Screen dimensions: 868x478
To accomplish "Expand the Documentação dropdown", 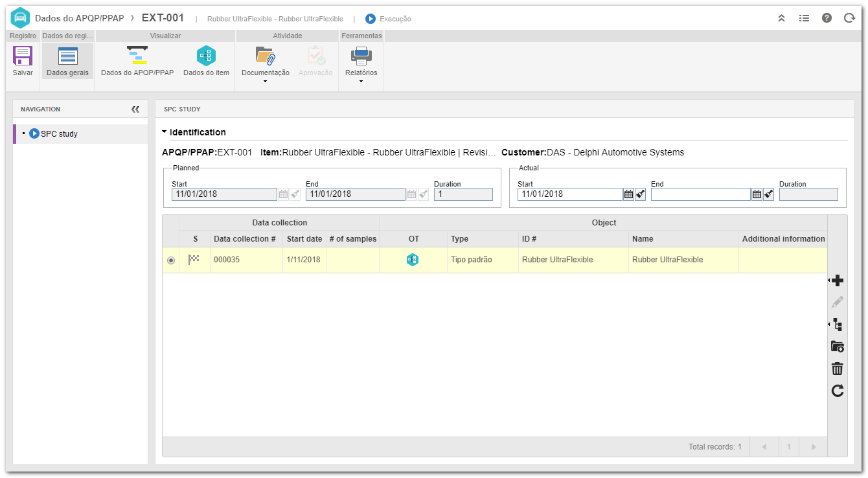I will pyautogui.click(x=266, y=81).
